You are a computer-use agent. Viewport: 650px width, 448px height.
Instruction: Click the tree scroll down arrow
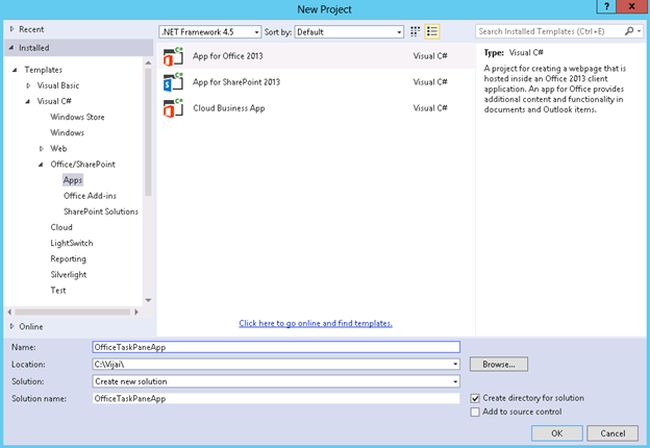148,300
